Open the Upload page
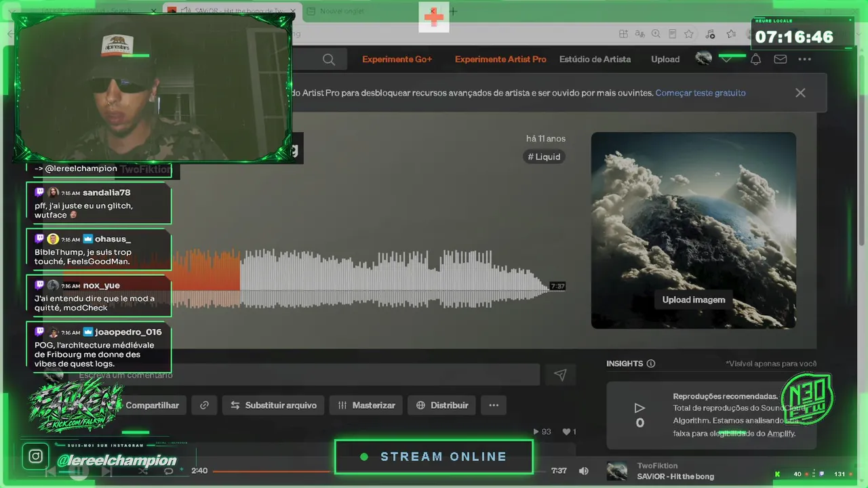The width and height of the screenshot is (868, 488). pyautogui.click(x=665, y=59)
